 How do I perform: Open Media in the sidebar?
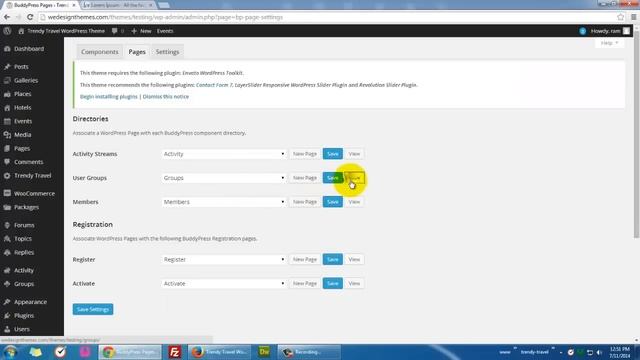(x=22, y=135)
